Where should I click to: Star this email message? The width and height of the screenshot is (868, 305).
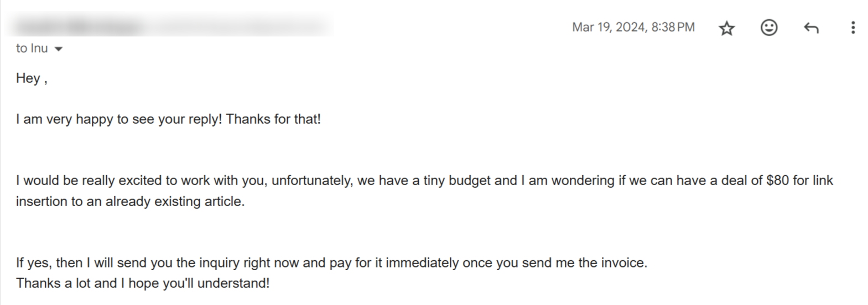[726, 28]
